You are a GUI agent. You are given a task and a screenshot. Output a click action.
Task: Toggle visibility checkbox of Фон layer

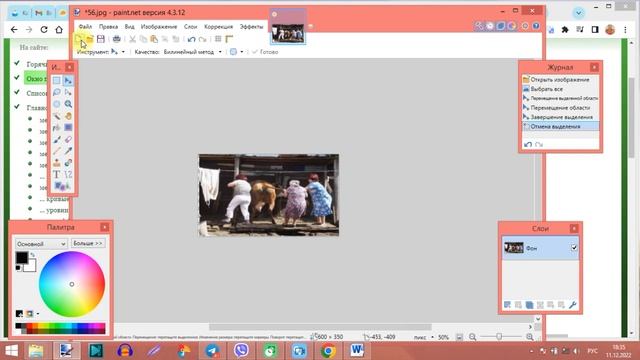(x=574, y=248)
